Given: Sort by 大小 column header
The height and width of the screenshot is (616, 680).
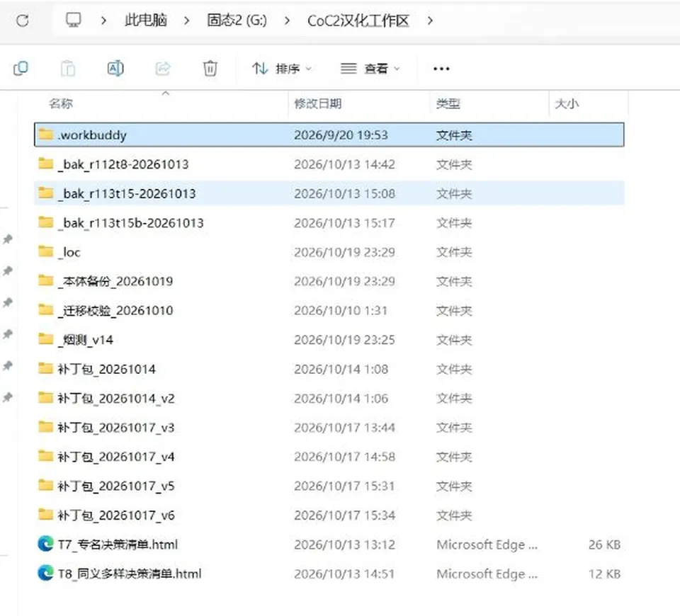Looking at the screenshot, I should coord(567,103).
